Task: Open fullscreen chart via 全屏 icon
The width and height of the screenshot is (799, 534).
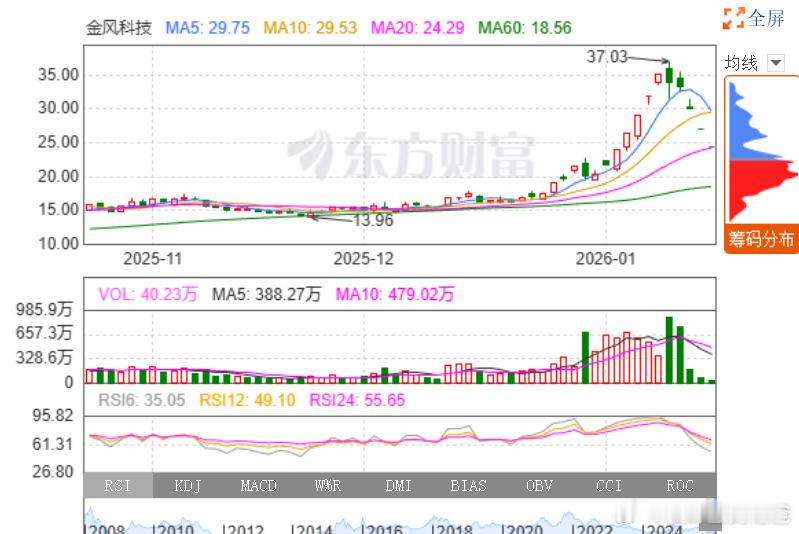Action: pyautogui.click(x=733, y=18)
